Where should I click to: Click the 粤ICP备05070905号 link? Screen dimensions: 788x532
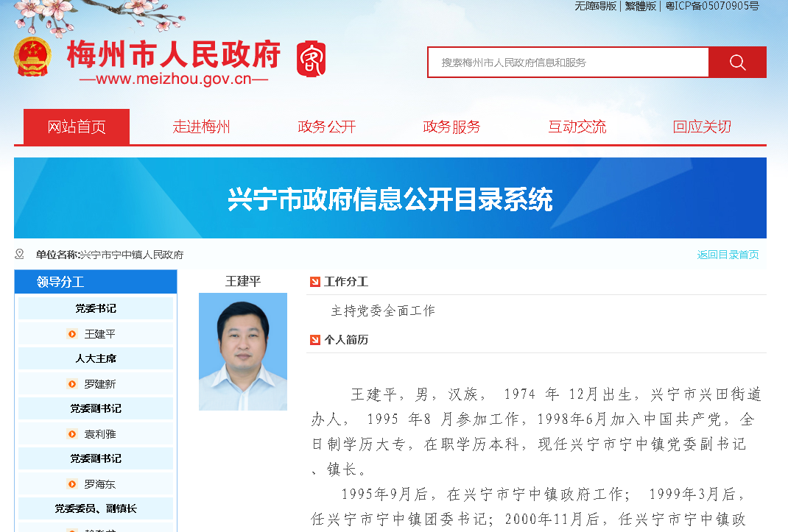[712, 6]
